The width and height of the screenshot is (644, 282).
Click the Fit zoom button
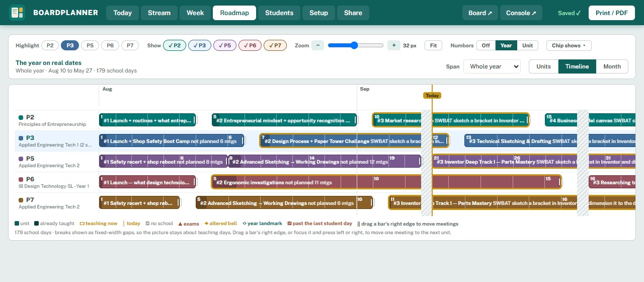434,45
